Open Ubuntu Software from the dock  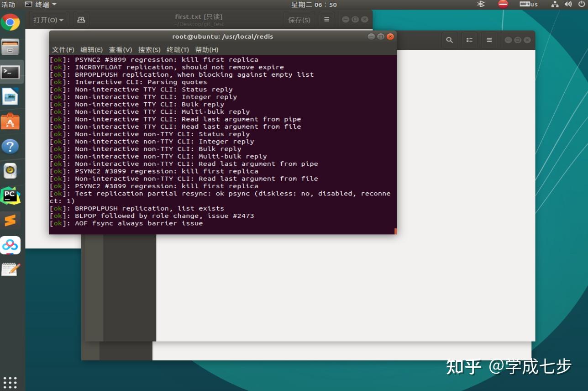[10, 122]
